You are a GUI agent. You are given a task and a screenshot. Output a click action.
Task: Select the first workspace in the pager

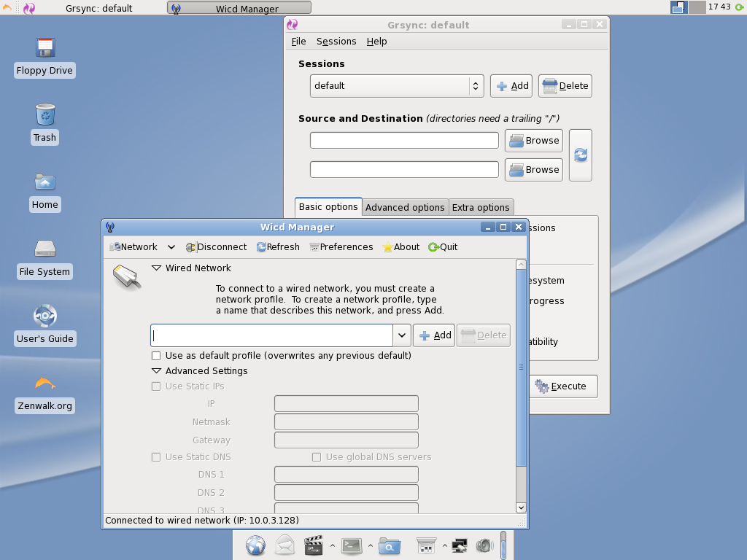[679, 7]
